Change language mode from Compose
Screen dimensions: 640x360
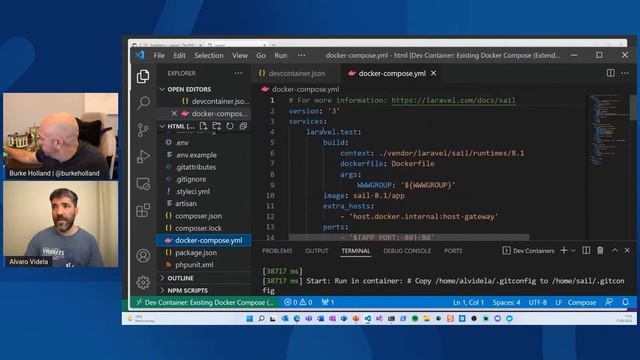coord(582,302)
